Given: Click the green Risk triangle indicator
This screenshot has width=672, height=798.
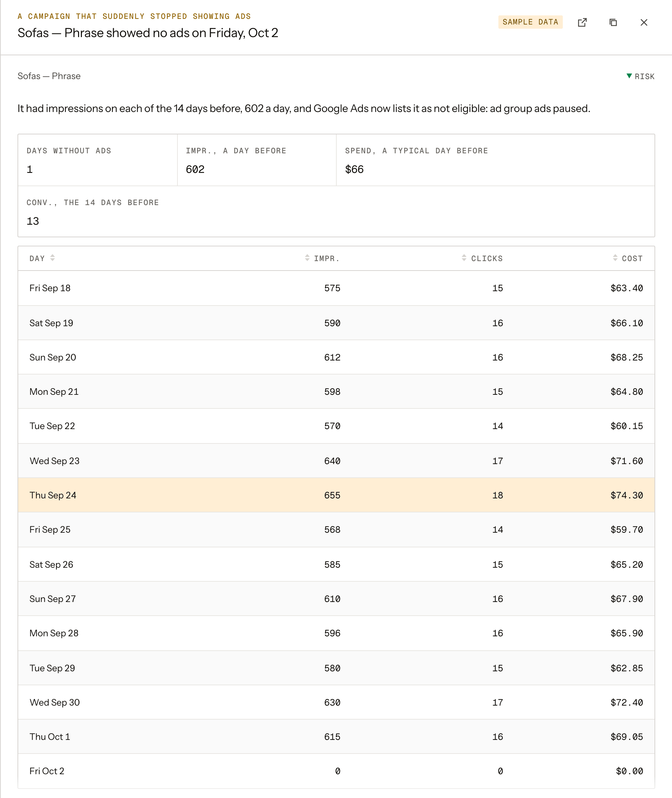Looking at the screenshot, I should pyautogui.click(x=629, y=76).
